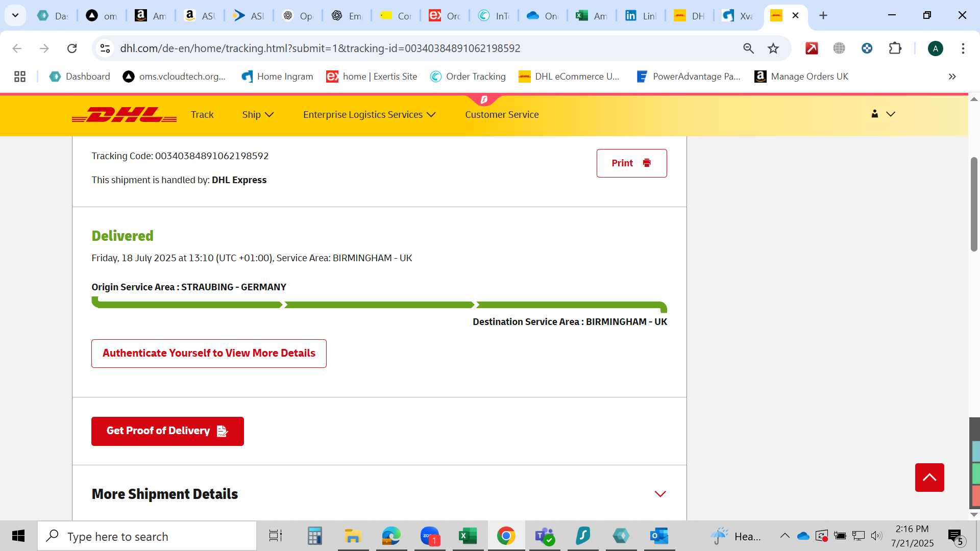
Task: Open the red arrow extension icon
Action: (812, 48)
